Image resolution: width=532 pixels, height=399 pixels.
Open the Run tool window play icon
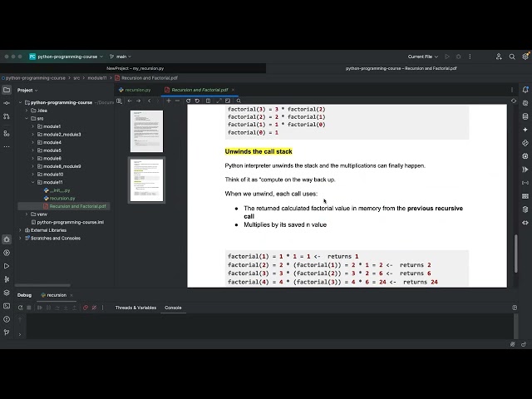(7, 266)
